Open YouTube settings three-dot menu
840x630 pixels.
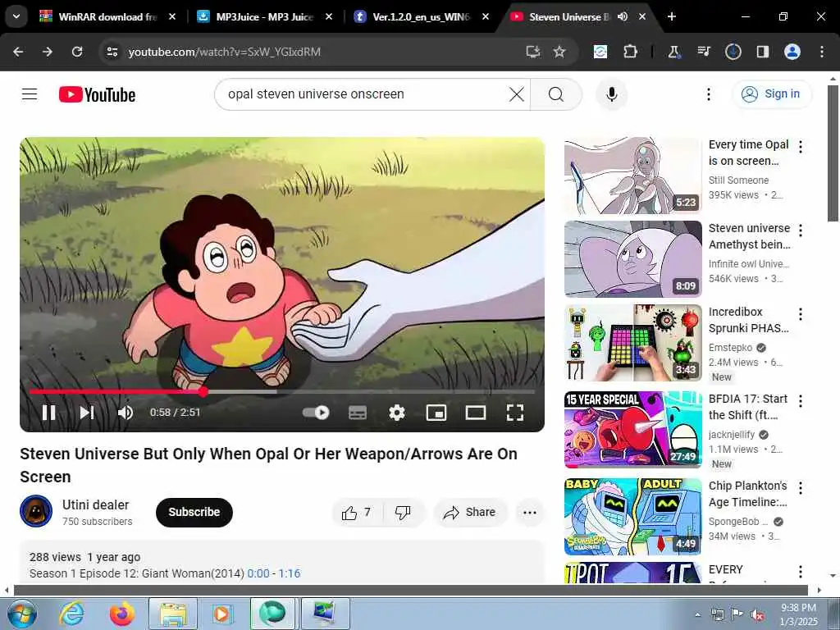click(x=708, y=95)
